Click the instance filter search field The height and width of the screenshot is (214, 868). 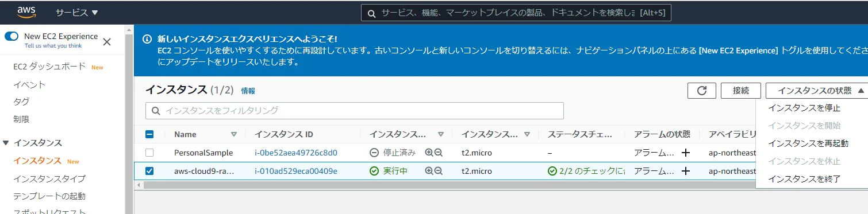355,111
